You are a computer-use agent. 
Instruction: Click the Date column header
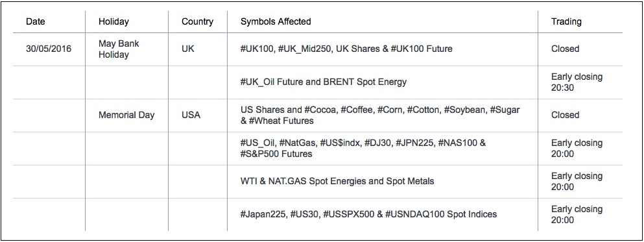pyautogui.click(x=35, y=22)
